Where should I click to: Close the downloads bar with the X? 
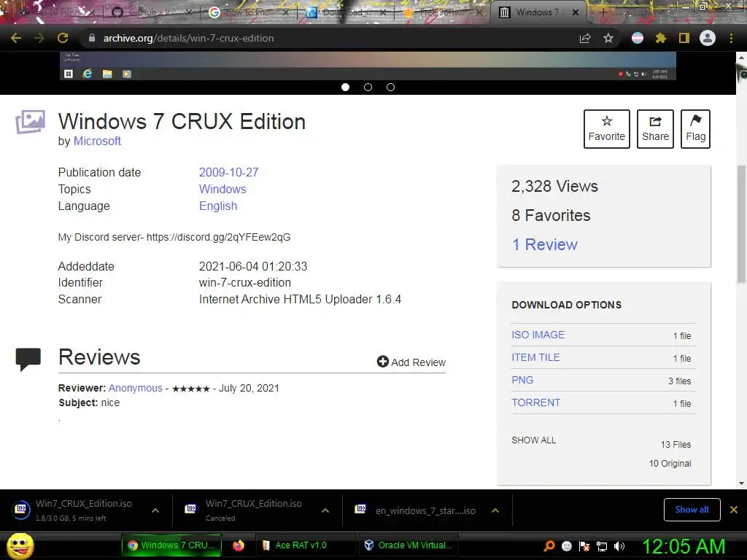coord(734,510)
